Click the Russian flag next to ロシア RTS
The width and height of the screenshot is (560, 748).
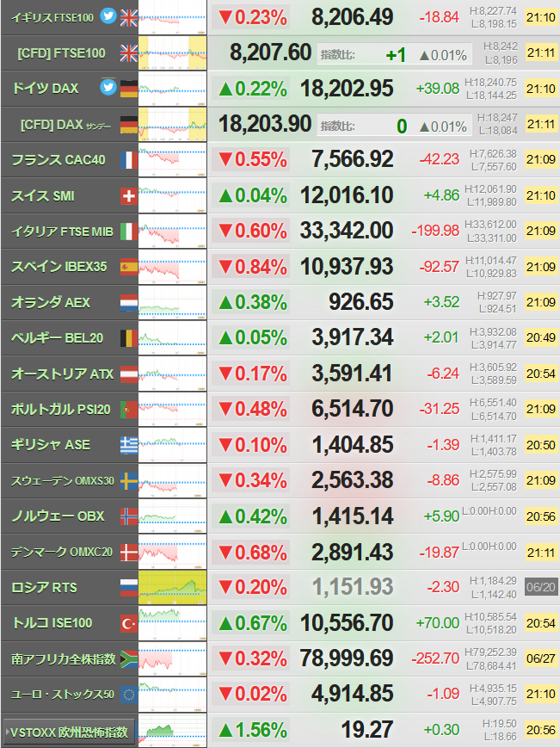[x=129, y=588]
